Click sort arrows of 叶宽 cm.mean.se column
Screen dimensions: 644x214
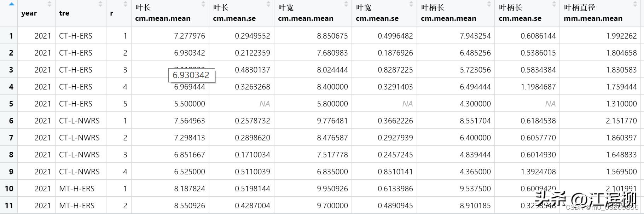[x=411, y=4]
